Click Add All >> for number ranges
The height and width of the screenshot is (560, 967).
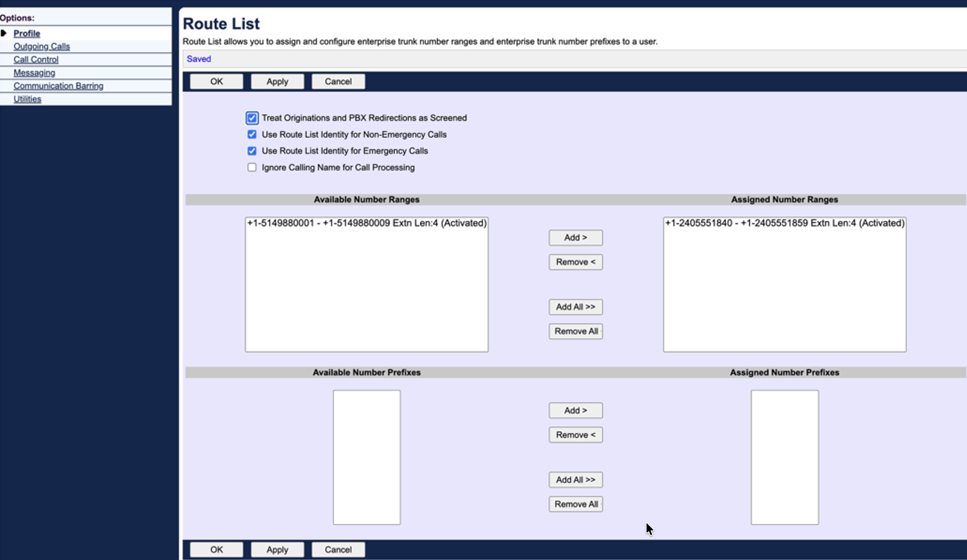pos(575,307)
